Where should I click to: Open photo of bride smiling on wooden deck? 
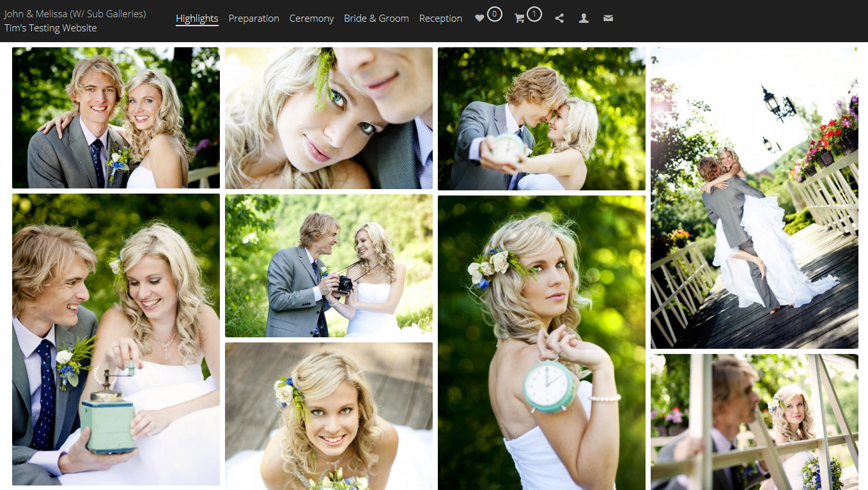pos(329,416)
